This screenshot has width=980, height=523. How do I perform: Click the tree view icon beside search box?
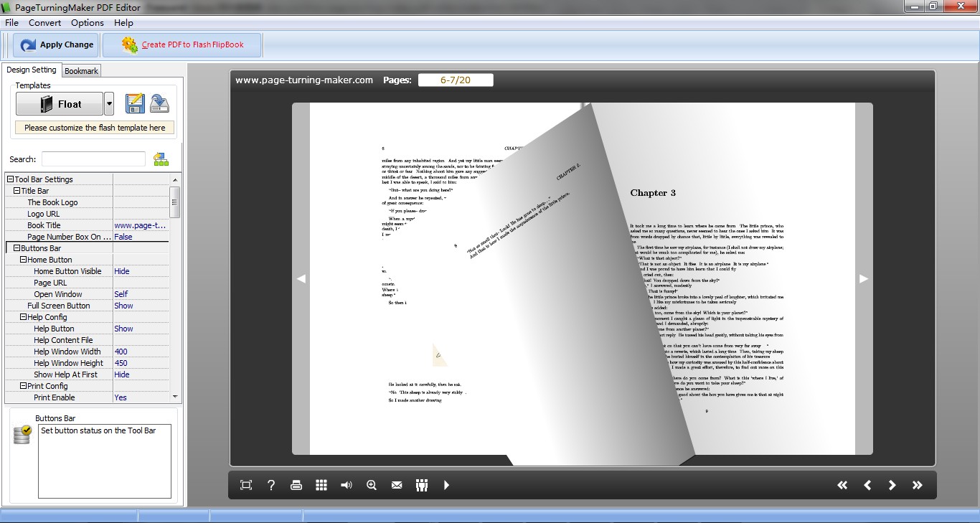(161, 159)
